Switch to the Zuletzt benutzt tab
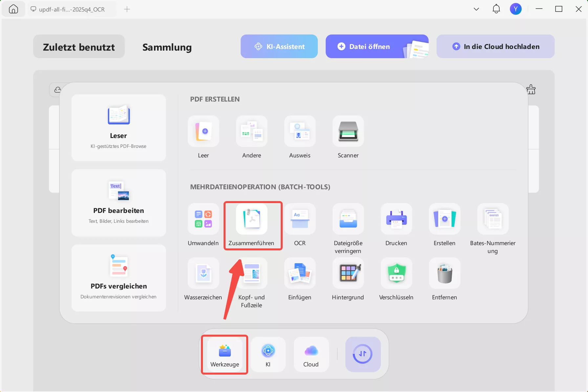Image resolution: width=588 pixels, height=392 pixels. [78, 46]
